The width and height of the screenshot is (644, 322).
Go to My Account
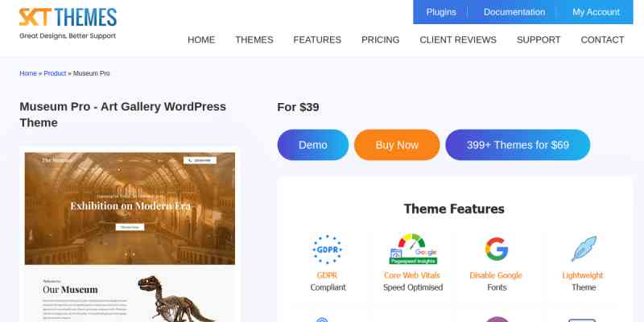pyautogui.click(x=596, y=12)
